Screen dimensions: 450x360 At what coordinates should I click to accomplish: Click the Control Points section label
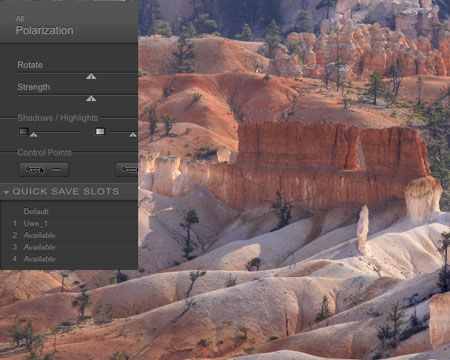tap(44, 153)
